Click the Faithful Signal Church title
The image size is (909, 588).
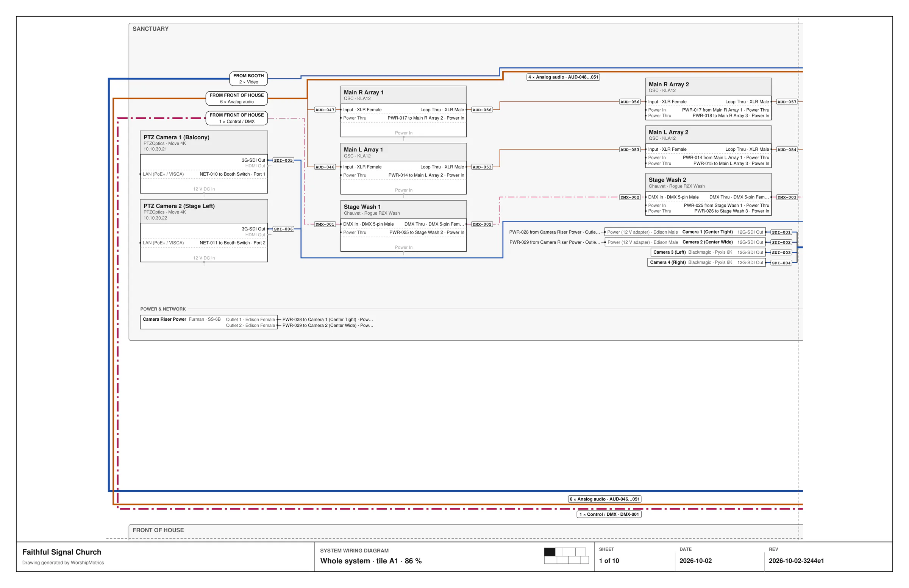pos(62,552)
